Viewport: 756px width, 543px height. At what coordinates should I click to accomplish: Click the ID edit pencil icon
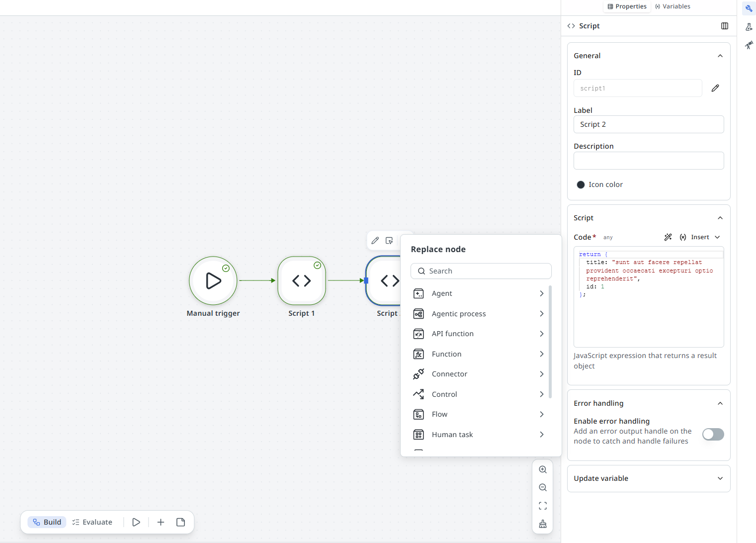pyautogui.click(x=715, y=88)
